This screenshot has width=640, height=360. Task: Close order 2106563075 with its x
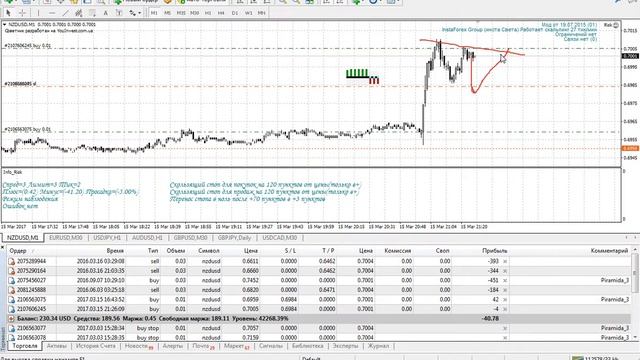505,300
